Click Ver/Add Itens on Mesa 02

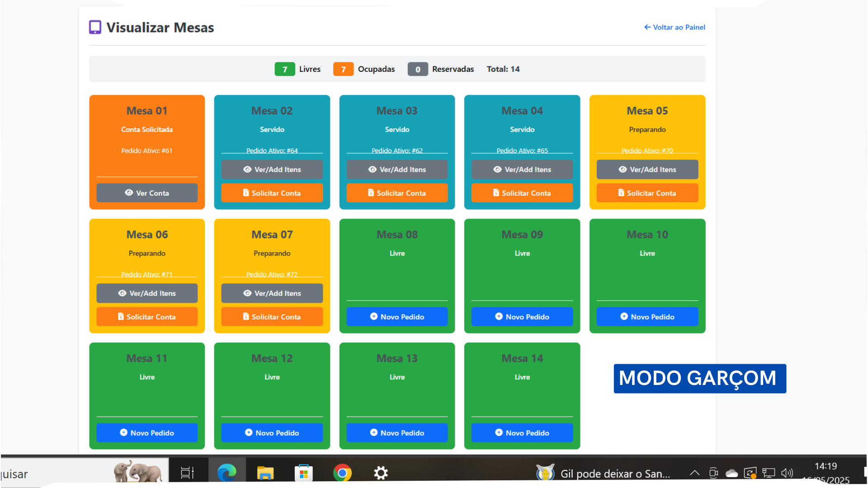coord(272,169)
